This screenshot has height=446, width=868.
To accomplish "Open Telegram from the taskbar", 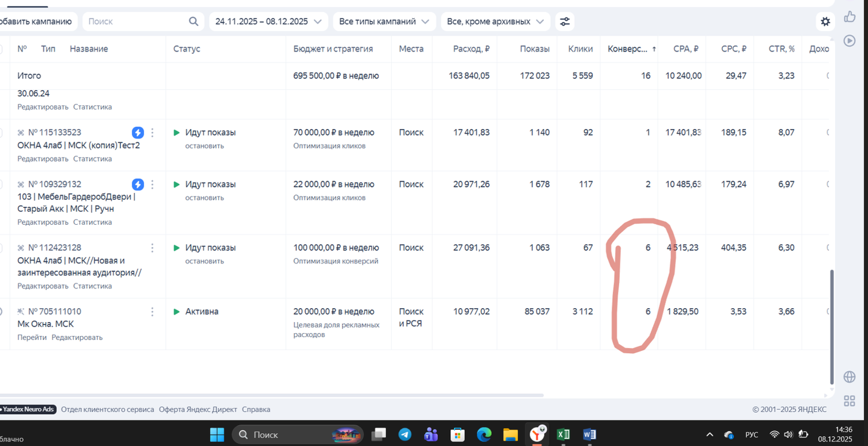I will pyautogui.click(x=405, y=434).
